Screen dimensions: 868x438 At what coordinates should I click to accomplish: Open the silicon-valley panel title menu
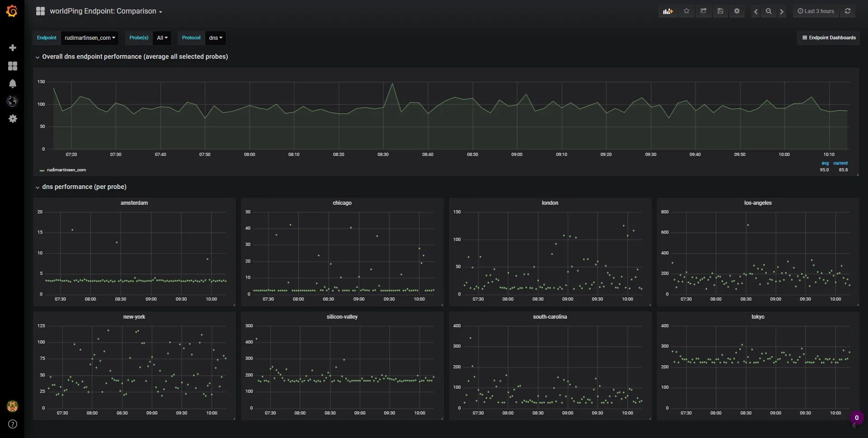pos(342,317)
